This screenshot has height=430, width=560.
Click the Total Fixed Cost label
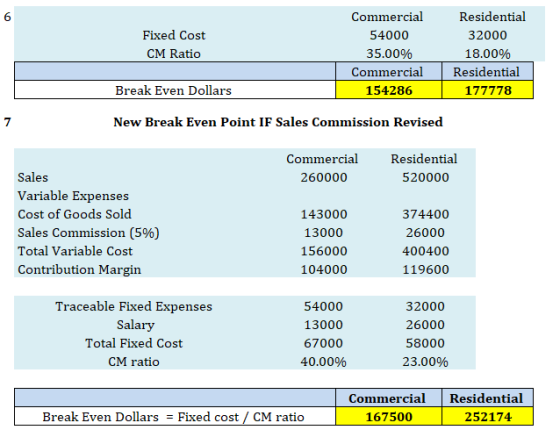[x=134, y=343]
